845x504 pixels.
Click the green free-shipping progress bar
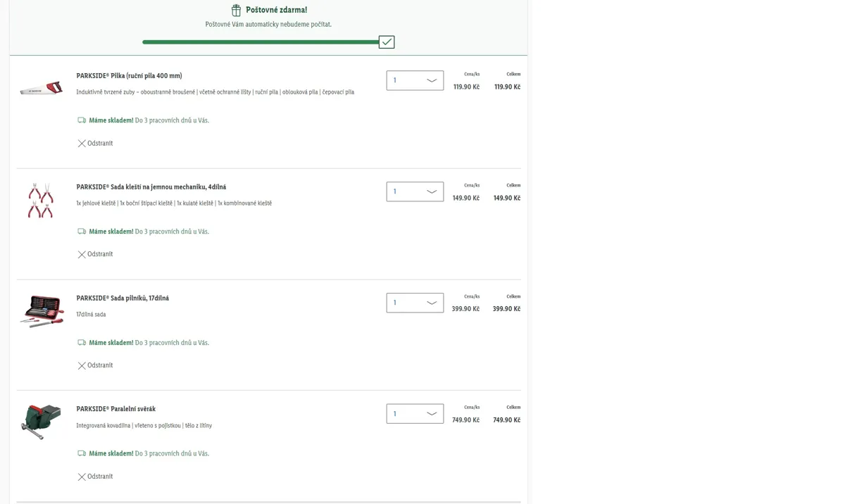click(261, 42)
